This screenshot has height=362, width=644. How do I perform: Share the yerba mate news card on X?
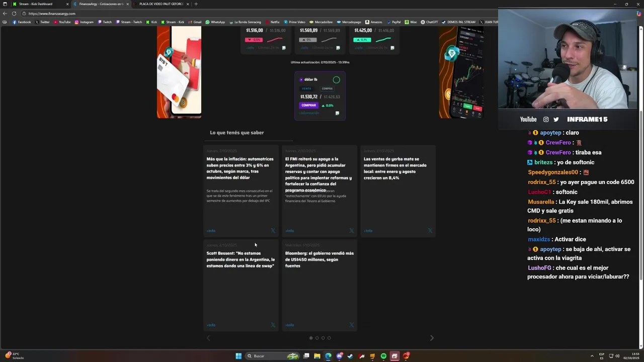(430, 231)
